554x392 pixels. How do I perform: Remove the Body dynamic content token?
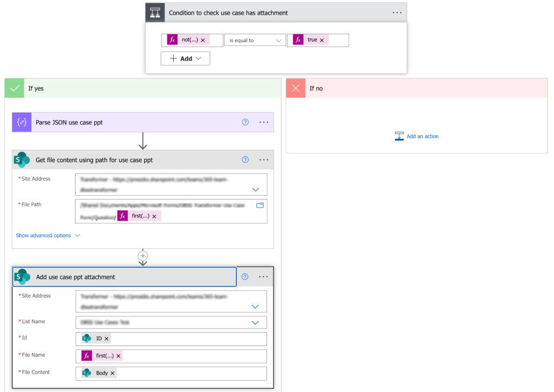pos(112,373)
